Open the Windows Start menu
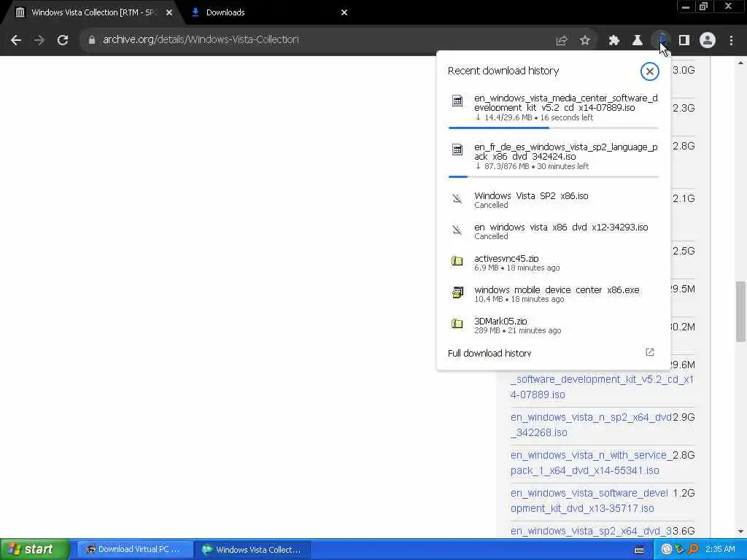 [x=34, y=549]
